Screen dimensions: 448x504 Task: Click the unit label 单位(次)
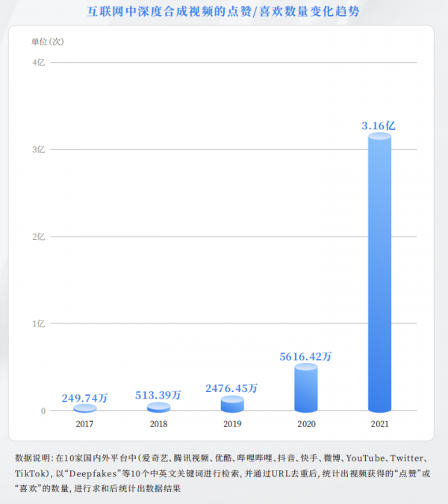coord(48,42)
